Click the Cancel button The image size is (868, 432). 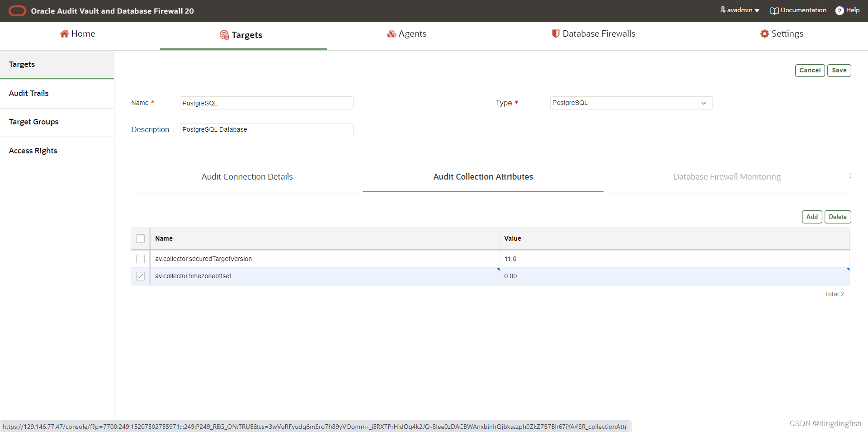click(x=810, y=70)
